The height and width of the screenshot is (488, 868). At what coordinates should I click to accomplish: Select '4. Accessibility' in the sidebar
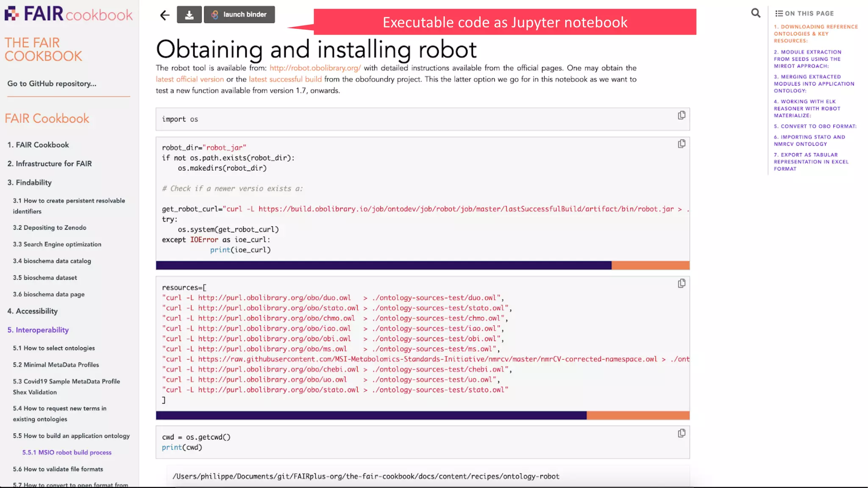[x=33, y=311]
